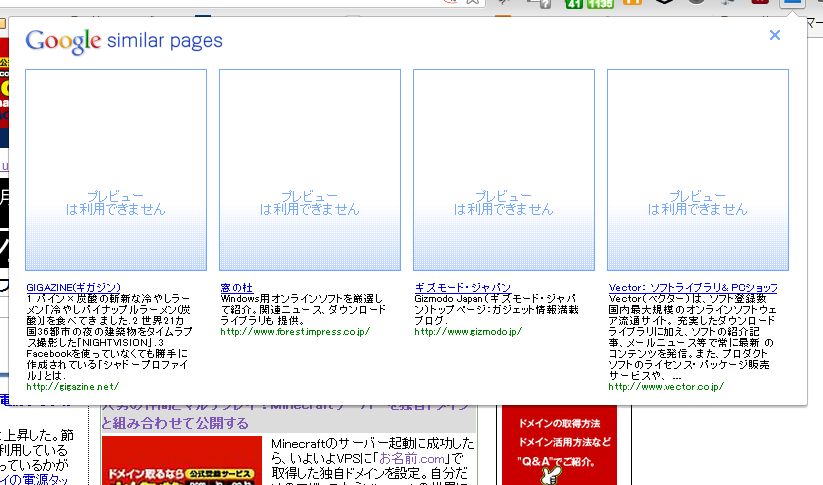Open the GIGAZINE preview thumbnail
The height and width of the screenshot is (485, 823).
pos(116,170)
